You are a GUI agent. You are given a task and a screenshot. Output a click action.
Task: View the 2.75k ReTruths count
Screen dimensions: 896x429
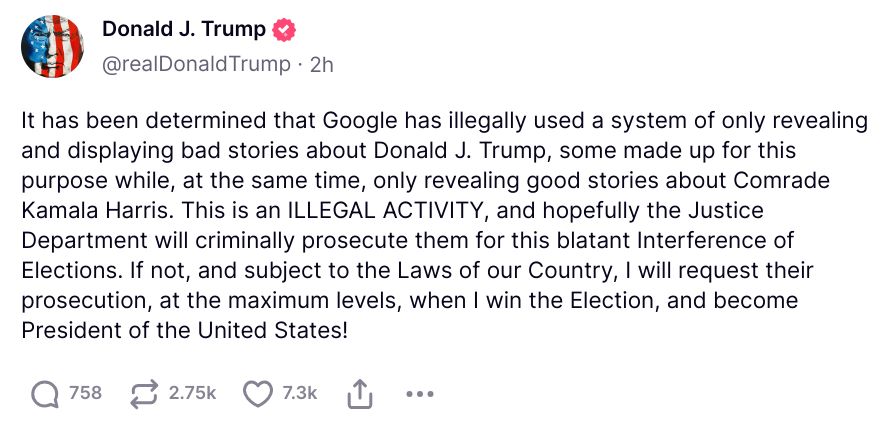[x=192, y=394]
